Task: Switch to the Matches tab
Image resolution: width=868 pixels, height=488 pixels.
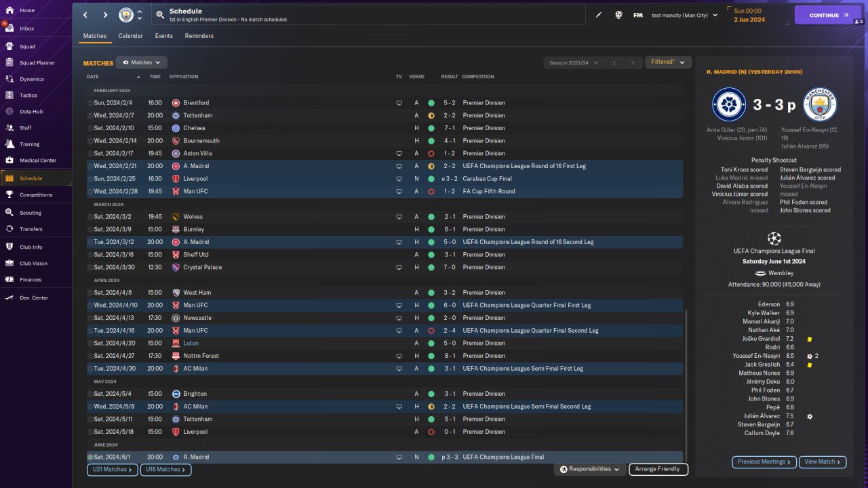Action: [x=94, y=36]
